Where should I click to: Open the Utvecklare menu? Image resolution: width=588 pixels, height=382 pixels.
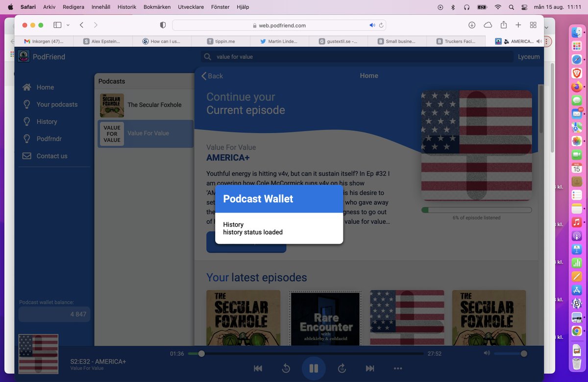click(x=191, y=7)
